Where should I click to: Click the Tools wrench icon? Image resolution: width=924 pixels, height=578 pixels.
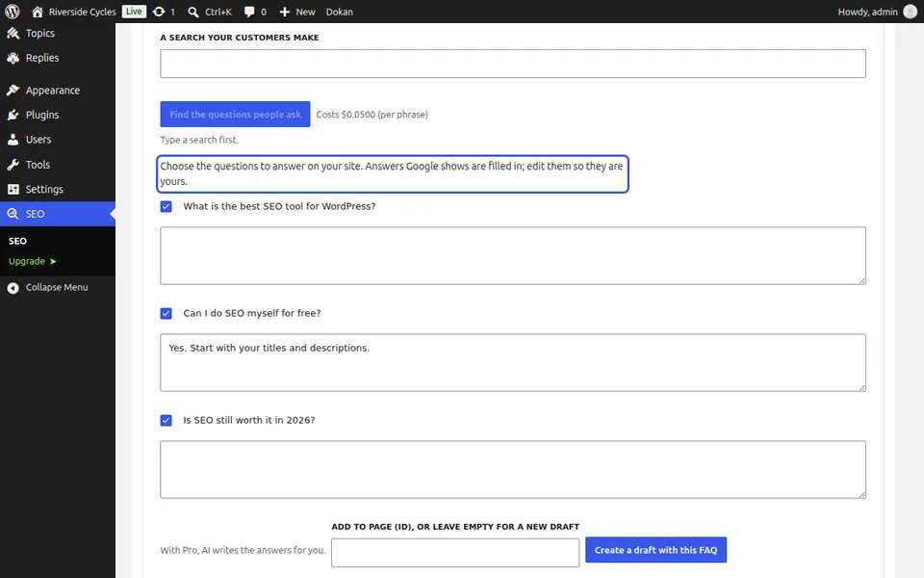pyautogui.click(x=13, y=165)
